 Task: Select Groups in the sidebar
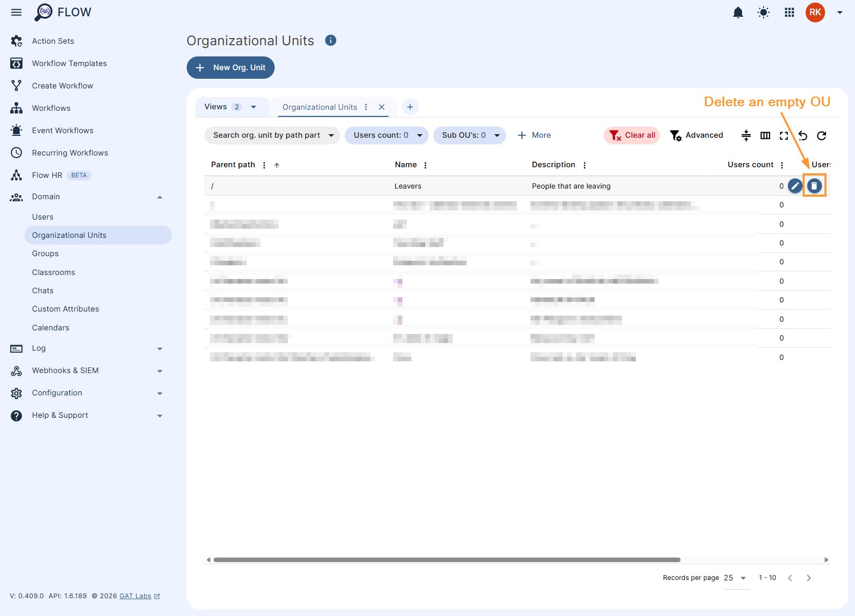click(45, 253)
